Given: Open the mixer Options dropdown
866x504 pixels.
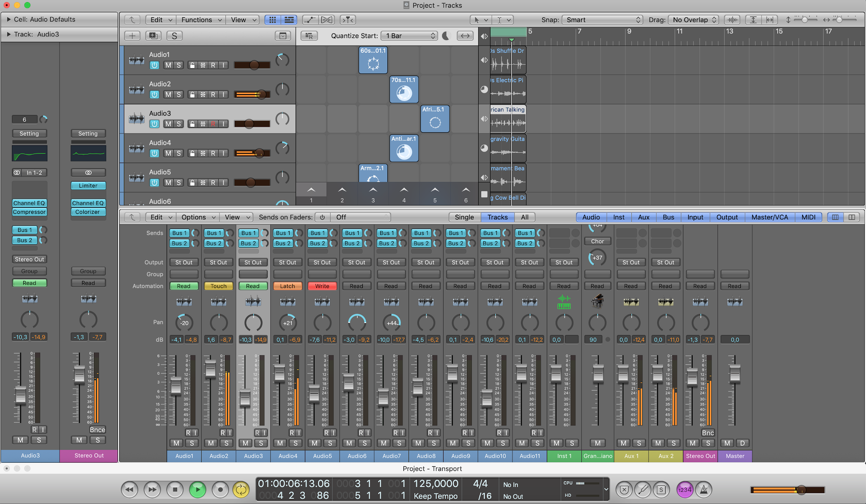Looking at the screenshot, I should point(198,217).
